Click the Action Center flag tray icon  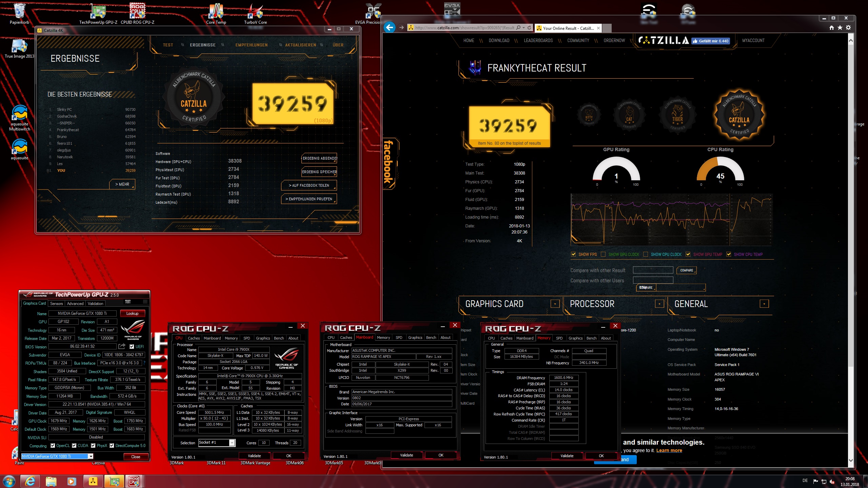[816, 481]
